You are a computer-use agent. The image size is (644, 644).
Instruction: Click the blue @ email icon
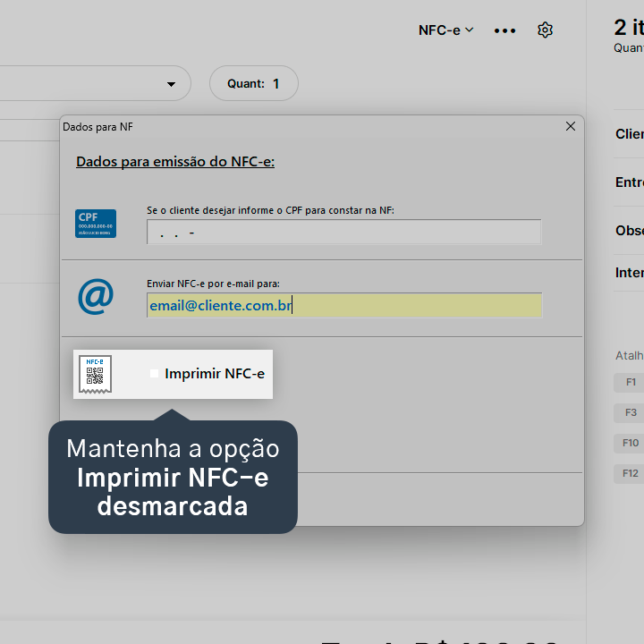click(x=96, y=297)
